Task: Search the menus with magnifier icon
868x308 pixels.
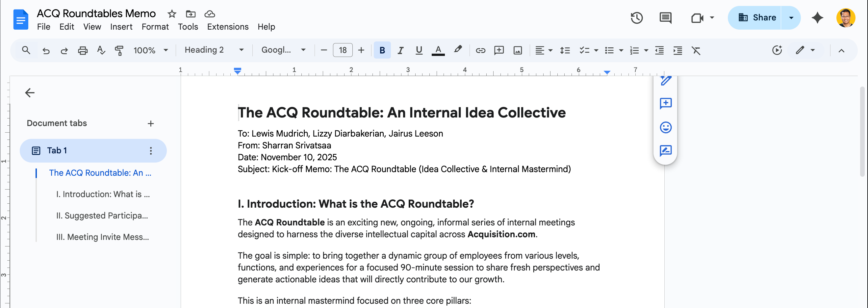Action: 26,50
